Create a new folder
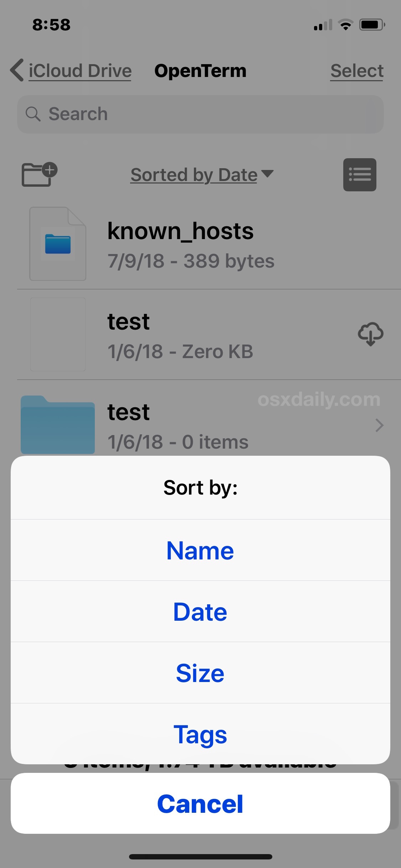The image size is (401, 868). point(39,175)
